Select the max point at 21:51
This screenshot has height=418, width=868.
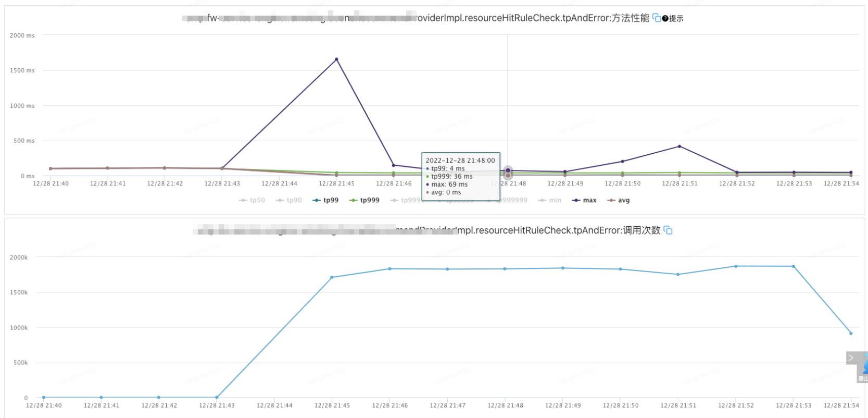tap(680, 146)
